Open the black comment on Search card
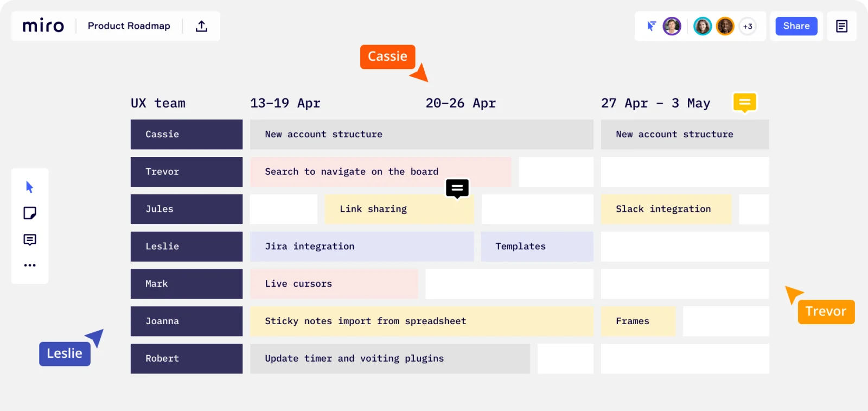The image size is (868, 411). pos(457,189)
